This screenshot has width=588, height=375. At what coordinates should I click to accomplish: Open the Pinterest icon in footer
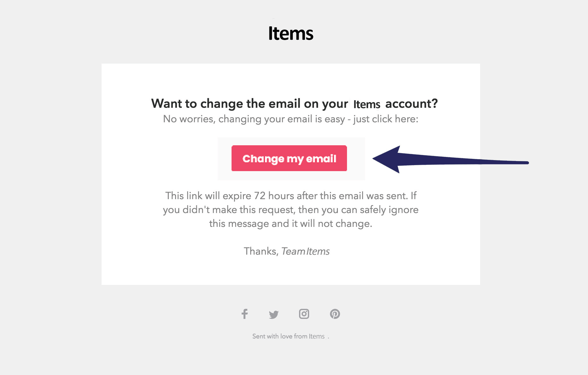click(x=335, y=314)
